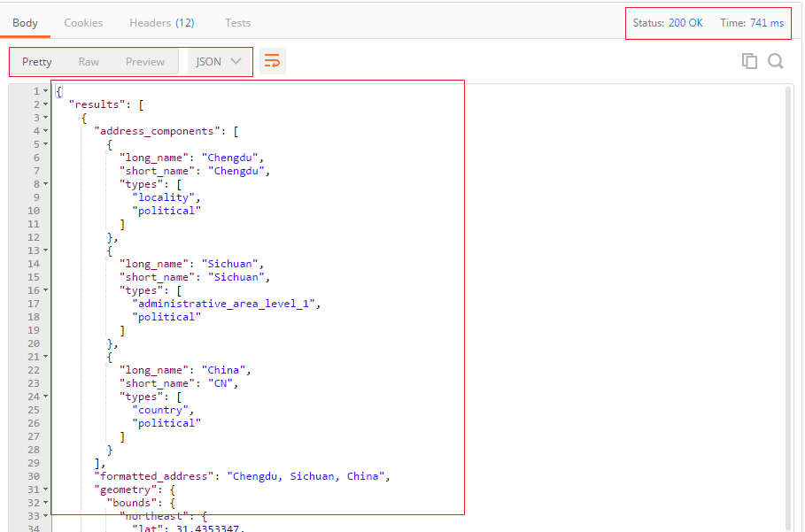Screen dimensions: 805x532
Task: Switch to the Body tab
Action: click(25, 23)
